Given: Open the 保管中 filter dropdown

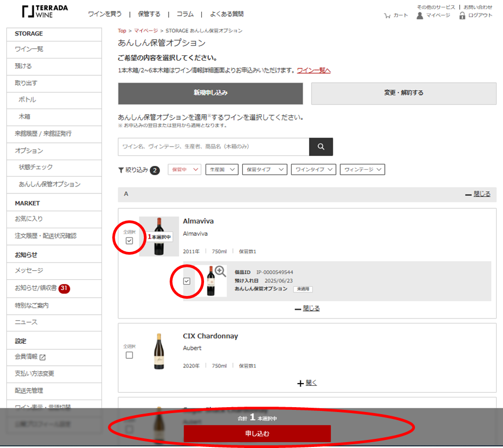Looking at the screenshot, I should tap(185, 169).
